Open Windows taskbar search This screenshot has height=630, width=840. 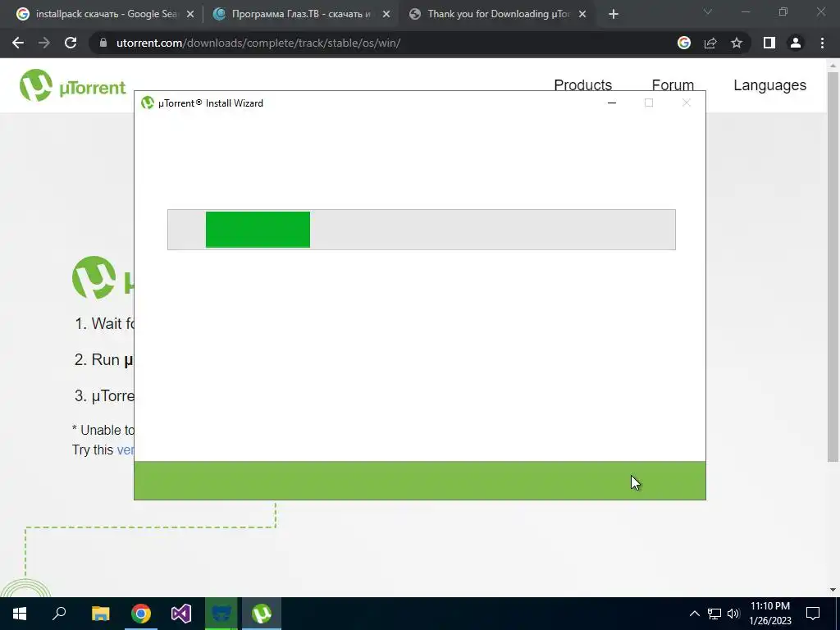pyautogui.click(x=59, y=614)
